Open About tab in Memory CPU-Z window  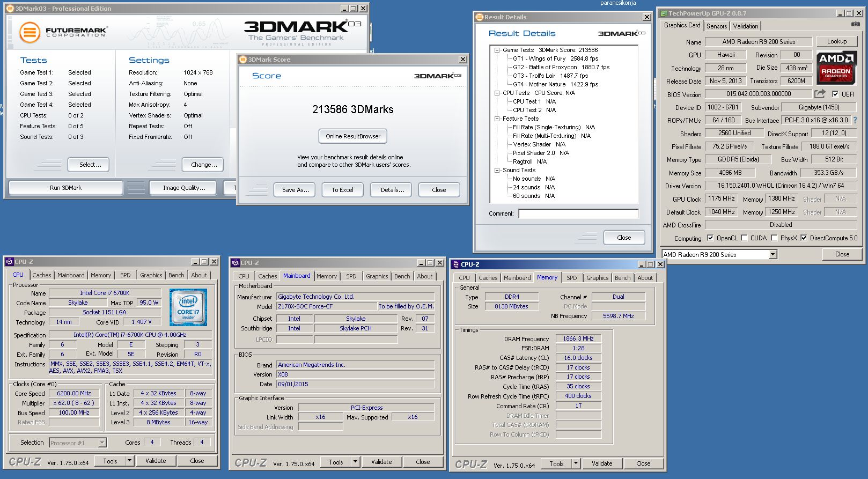click(645, 278)
